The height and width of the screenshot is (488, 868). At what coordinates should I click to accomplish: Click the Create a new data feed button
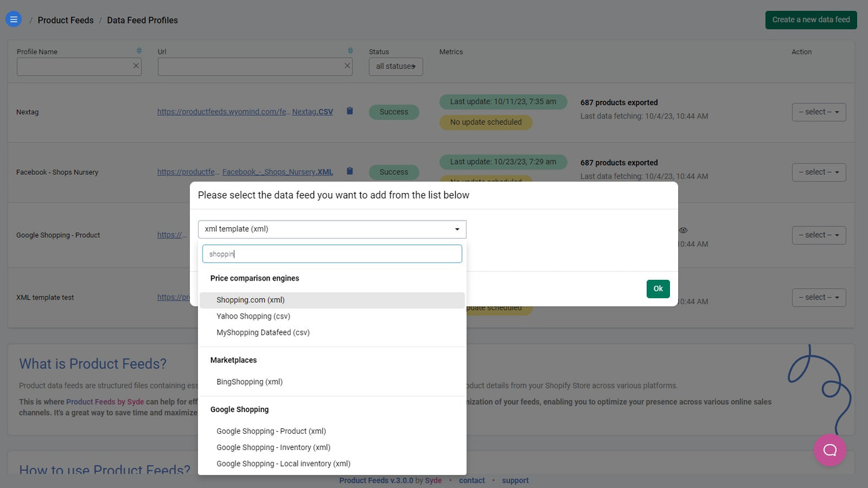coord(810,20)
